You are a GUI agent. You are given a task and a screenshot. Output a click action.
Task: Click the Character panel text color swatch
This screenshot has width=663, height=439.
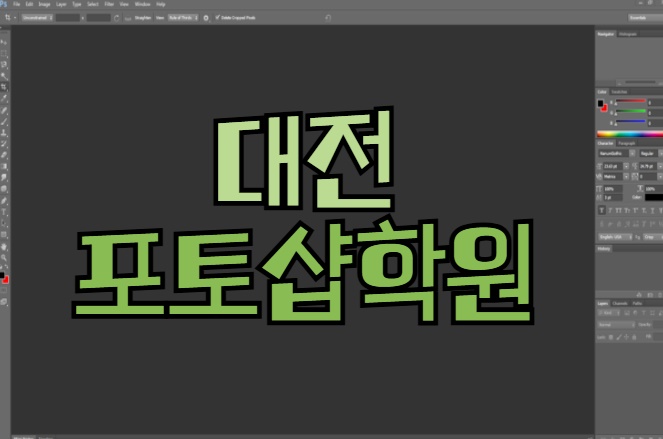[654, 198]
